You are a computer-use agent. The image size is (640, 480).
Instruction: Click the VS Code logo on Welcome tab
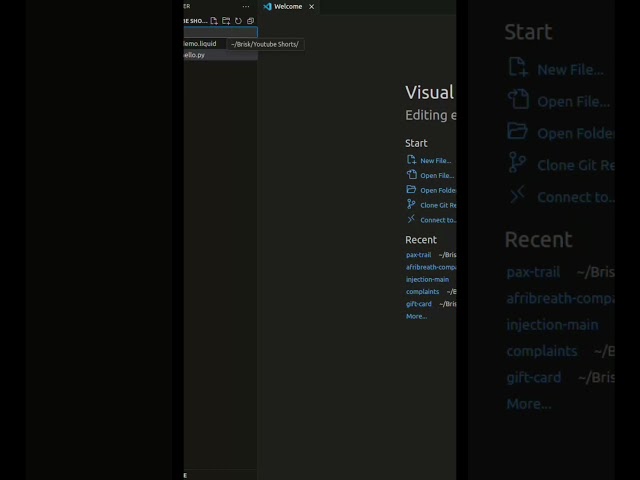(267, 7)
